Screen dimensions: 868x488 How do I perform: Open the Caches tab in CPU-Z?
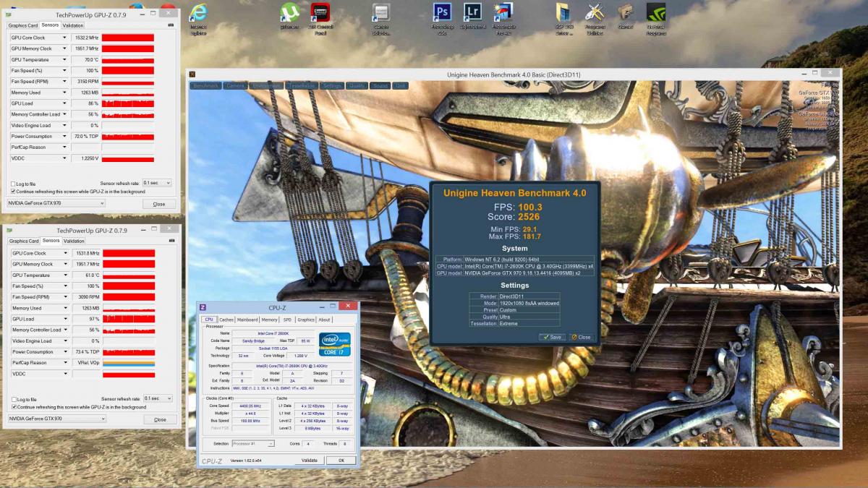(x=226, y=320)
